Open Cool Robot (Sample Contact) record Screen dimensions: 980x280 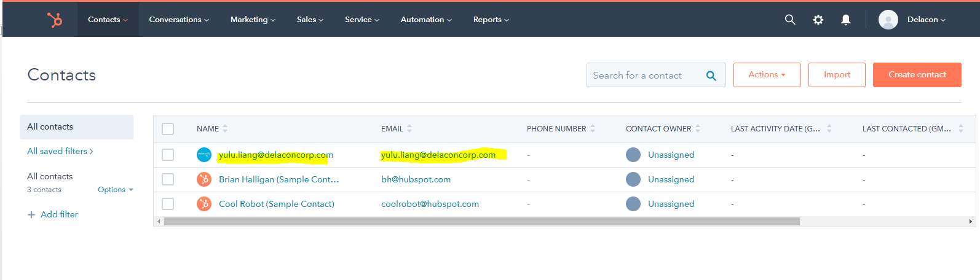[x=277, y=204]
